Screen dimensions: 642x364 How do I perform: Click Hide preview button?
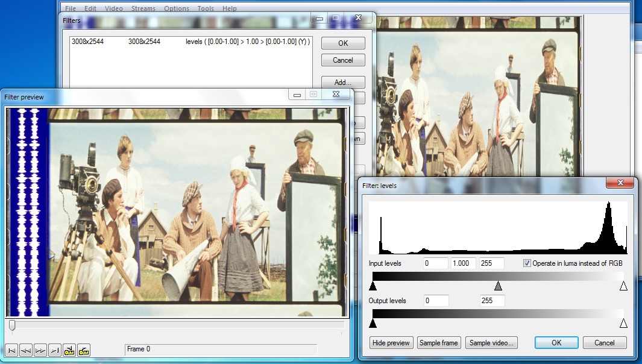pos(391,343)
